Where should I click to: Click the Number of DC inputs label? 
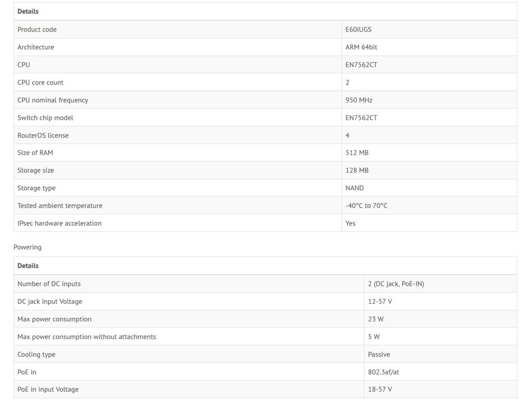click(49, 284)
